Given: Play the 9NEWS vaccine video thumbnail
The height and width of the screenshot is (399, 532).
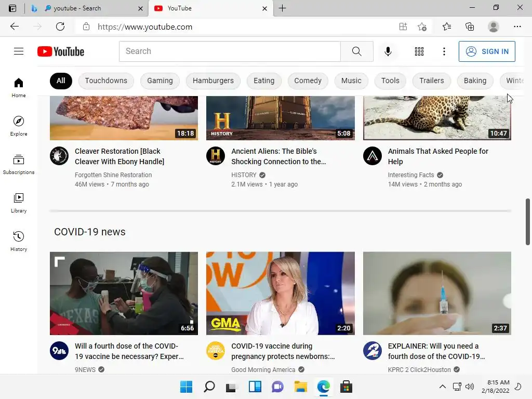Looking at the screenshot, I should [x=124, y=294].
